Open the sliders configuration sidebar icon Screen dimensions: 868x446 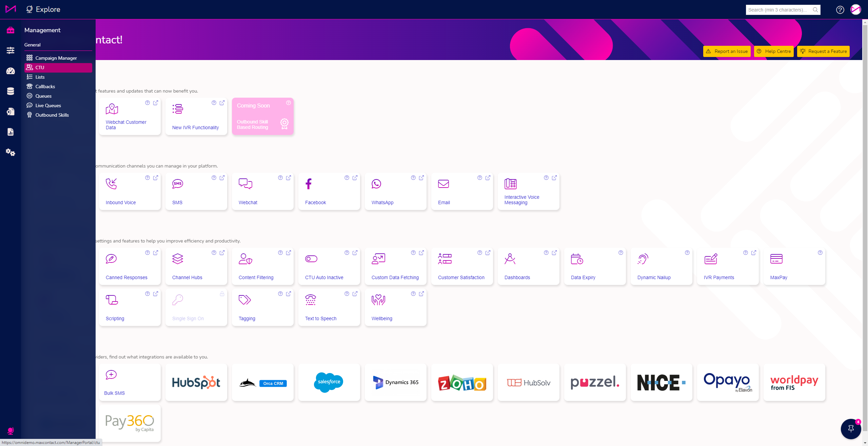pos(11,51)
